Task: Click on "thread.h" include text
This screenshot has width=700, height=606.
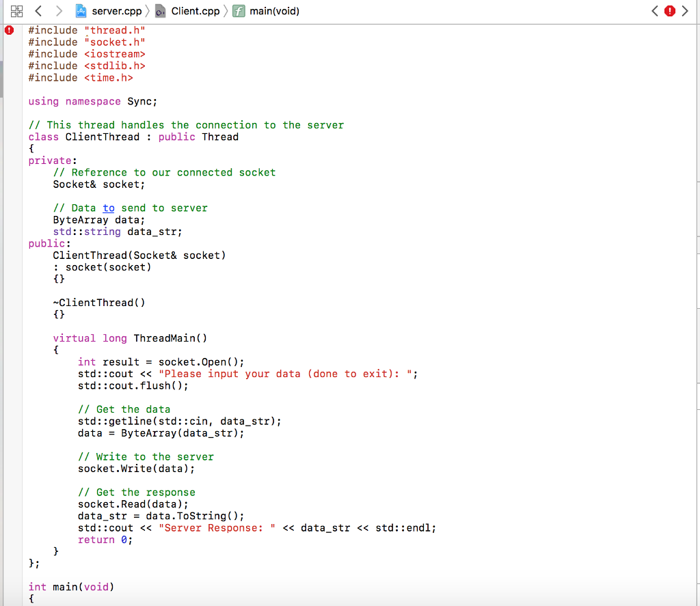Action: coord(115,30)
